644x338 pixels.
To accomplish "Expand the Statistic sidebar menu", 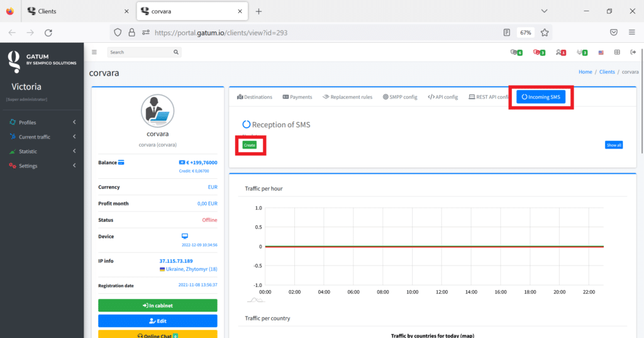I will click(42, 151).
